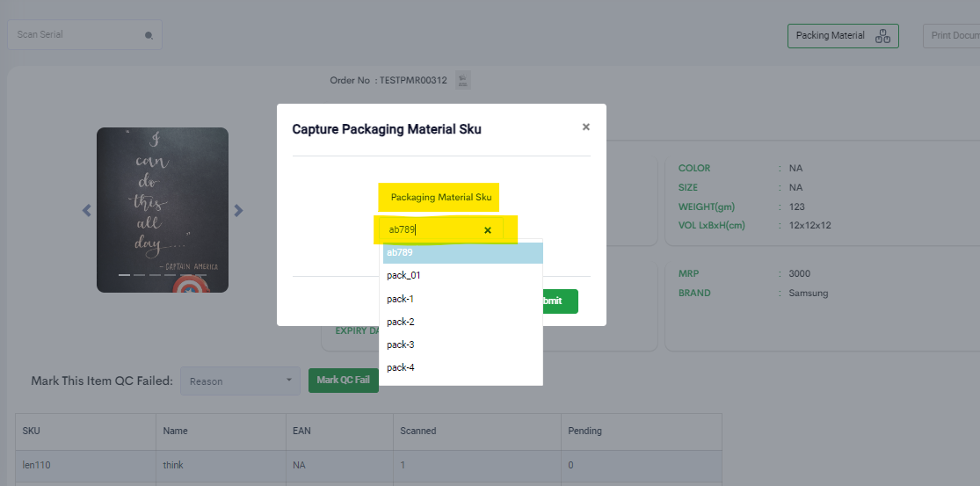The width and height of the screenshot is (980, 486).
Task: Click the order number TESTPMR00312 text
Action: 413,80
